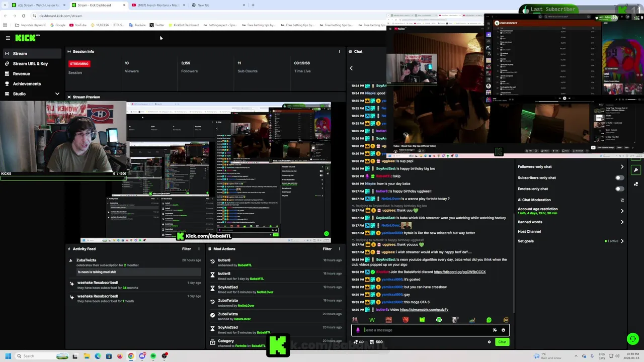Open green support headset button
The height and width of the screenshot is (362, 644).
pyautogui.click(x=633, y=339)
